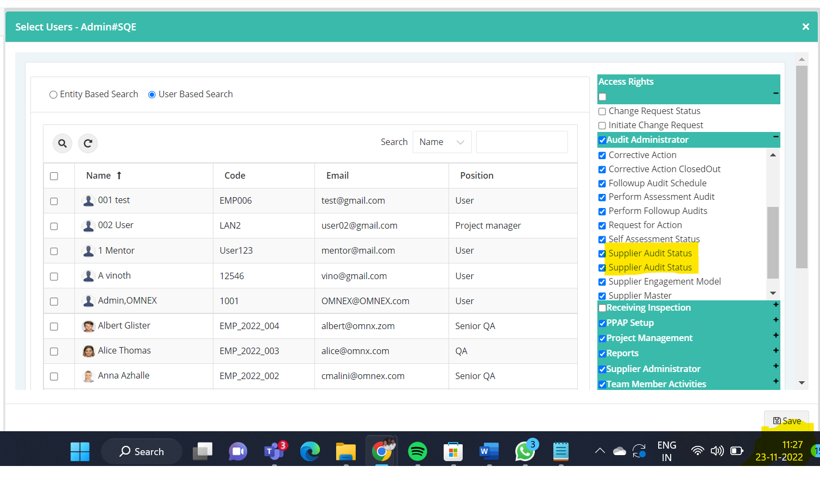This screenshot has height=504, width=820.
Task: Open the Windows Start menu
Action: point(80,451)
